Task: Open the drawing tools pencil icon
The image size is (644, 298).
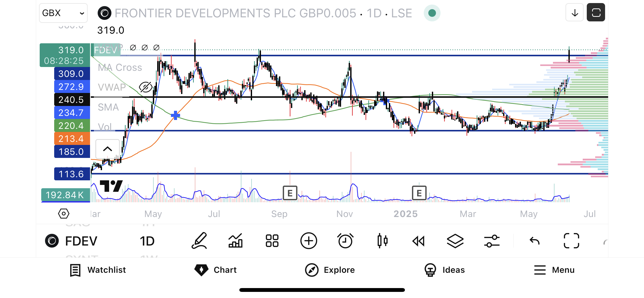Action: [x=199, y=241]
